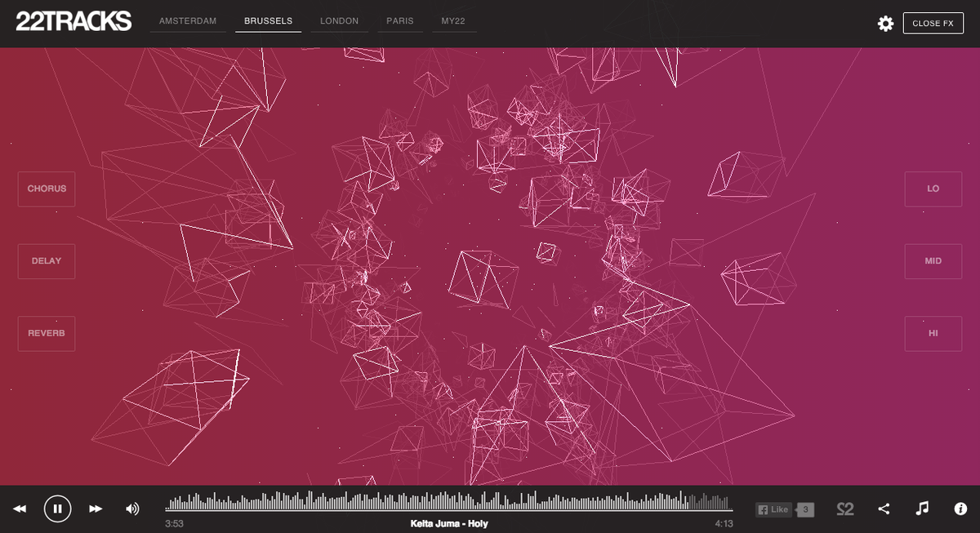
Task: Toggle the MID frequency filter
Action: [x=933, y=261]
